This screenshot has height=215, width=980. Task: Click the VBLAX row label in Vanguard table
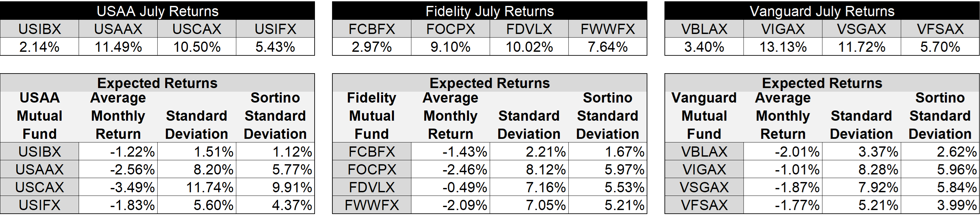point(704,152)
